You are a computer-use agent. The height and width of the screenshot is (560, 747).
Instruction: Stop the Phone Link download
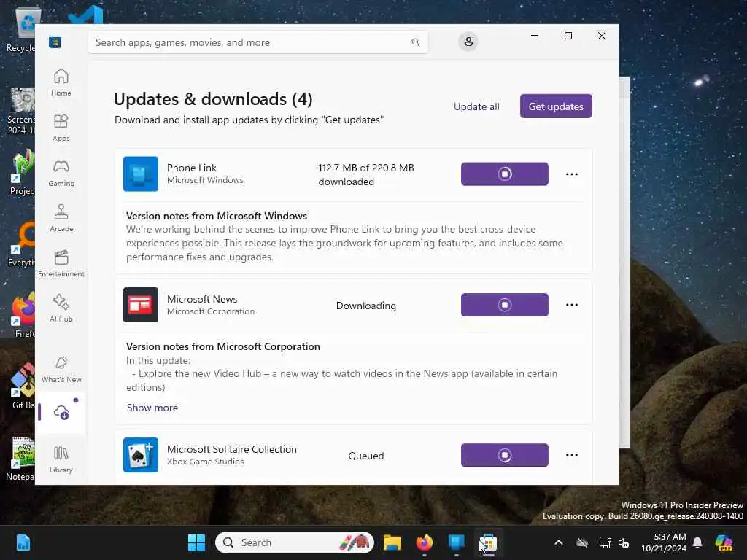(x=505, y=174)
